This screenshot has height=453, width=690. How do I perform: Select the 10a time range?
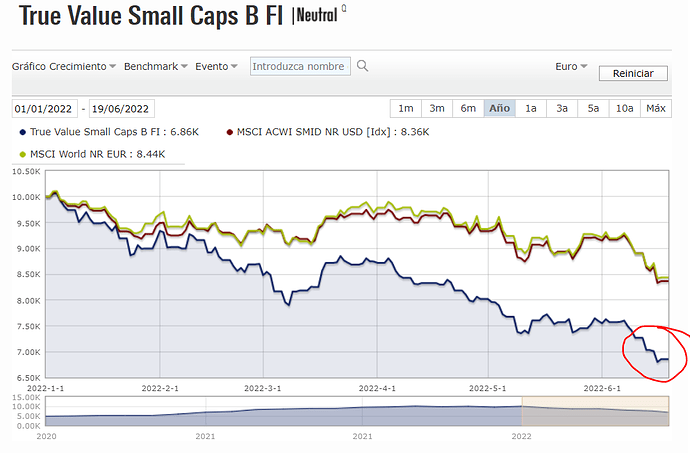pos(624,108)
